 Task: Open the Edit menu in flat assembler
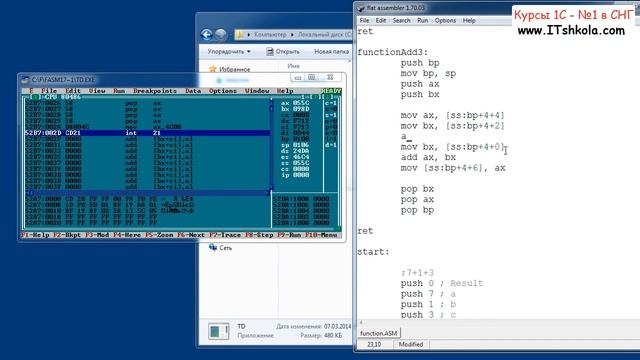coord(380,20)
